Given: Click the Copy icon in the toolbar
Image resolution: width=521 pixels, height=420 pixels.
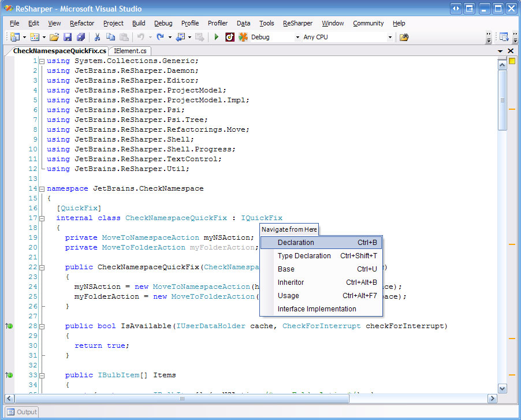Looking at the screenshot, I should tap(110, 37).
